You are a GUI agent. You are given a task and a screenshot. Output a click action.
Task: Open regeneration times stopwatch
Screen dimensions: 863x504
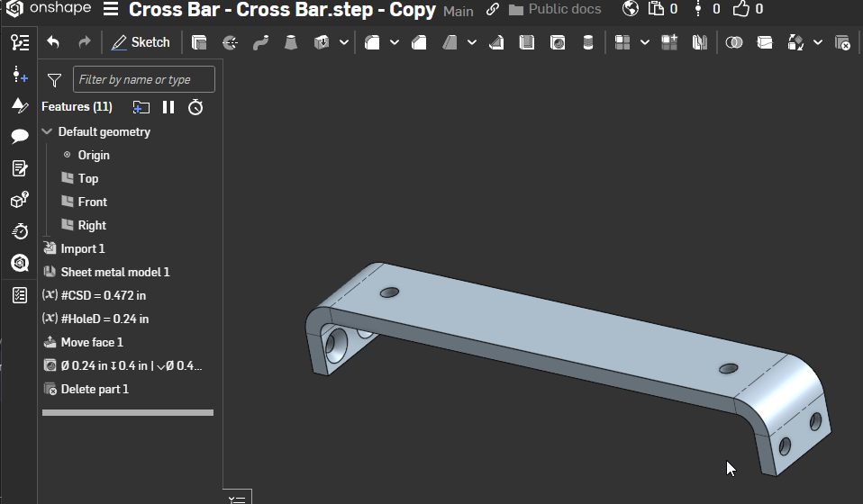(x=195, y=107)
